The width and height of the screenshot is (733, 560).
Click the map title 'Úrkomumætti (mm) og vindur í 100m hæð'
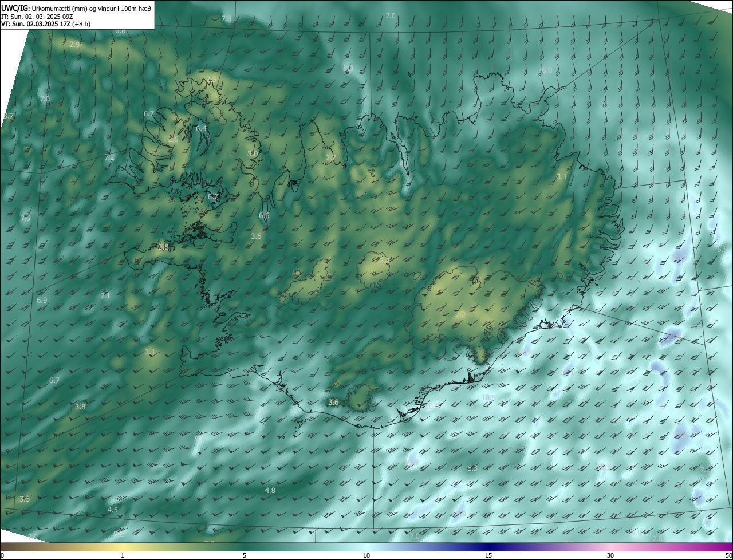[90, 8]
